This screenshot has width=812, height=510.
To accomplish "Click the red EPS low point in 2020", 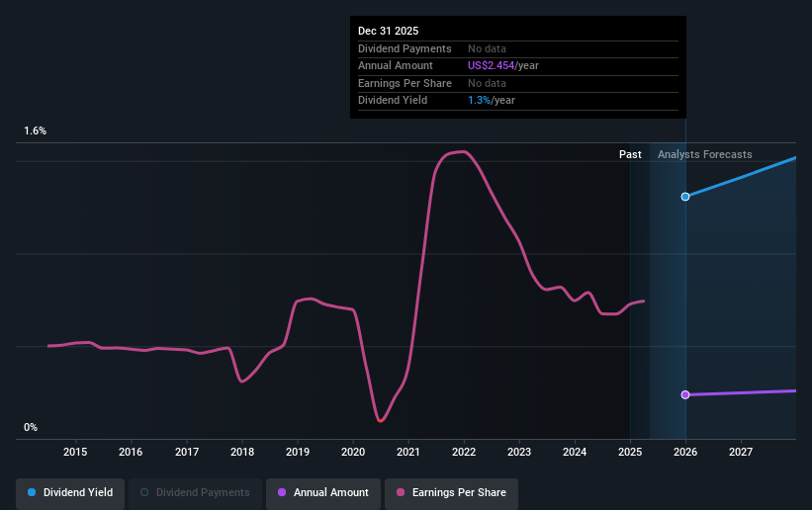I will (380, 420).
